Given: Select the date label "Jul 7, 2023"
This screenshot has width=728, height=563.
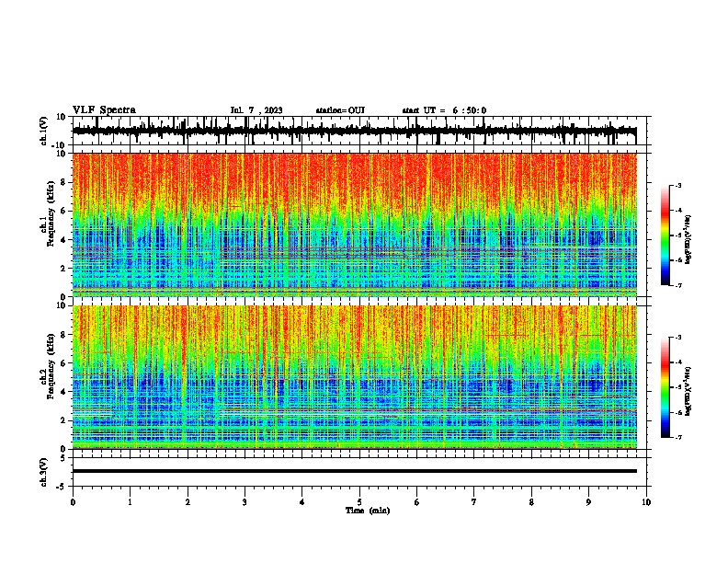Looking at the screenshot, I should click(256, 110).
